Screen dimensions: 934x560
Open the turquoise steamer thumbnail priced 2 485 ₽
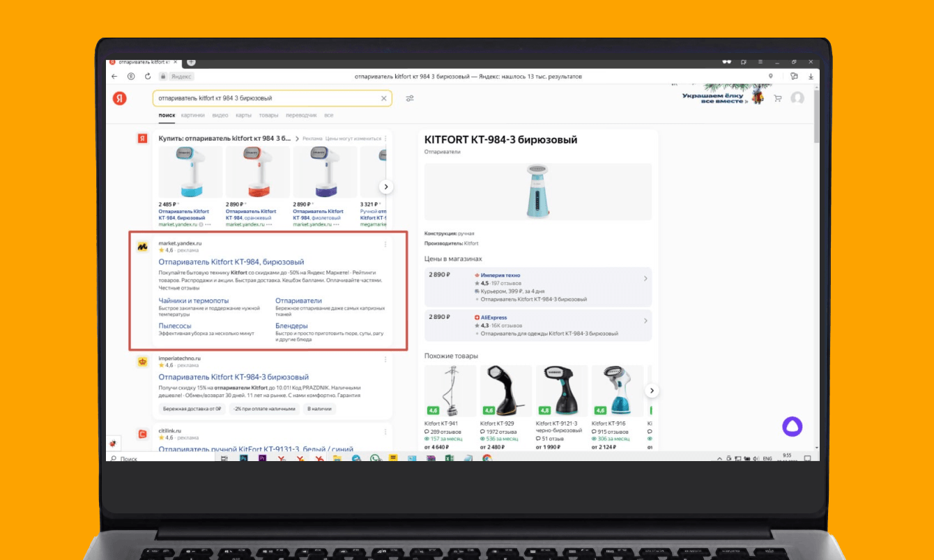pyautogui.click(x=190, y=172)
